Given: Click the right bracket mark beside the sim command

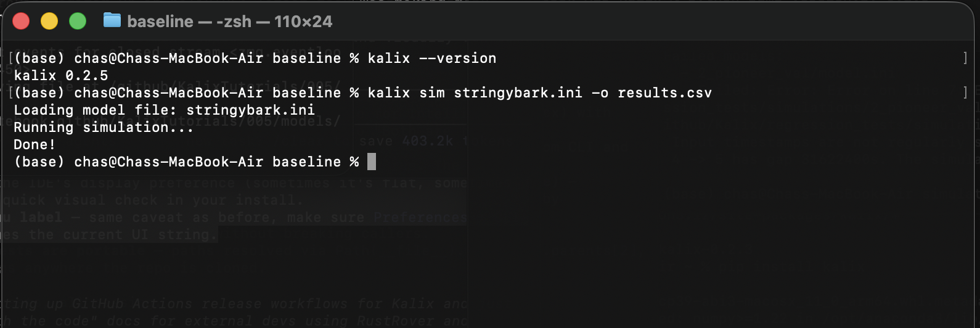Looking at the screenshot, I should [965, 92].
